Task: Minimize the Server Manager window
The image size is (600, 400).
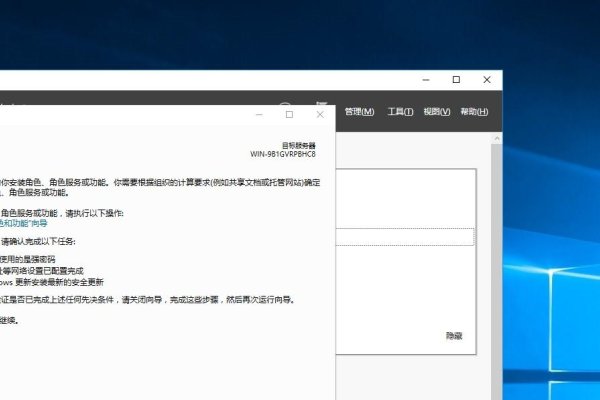Action: pyautogui.click(x=426, y=80)
